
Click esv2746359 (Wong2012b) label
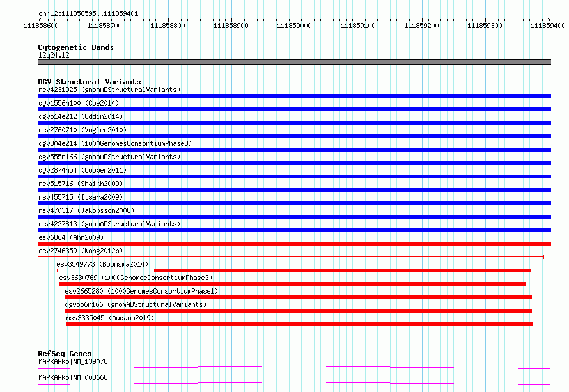(x=81, y=251)
